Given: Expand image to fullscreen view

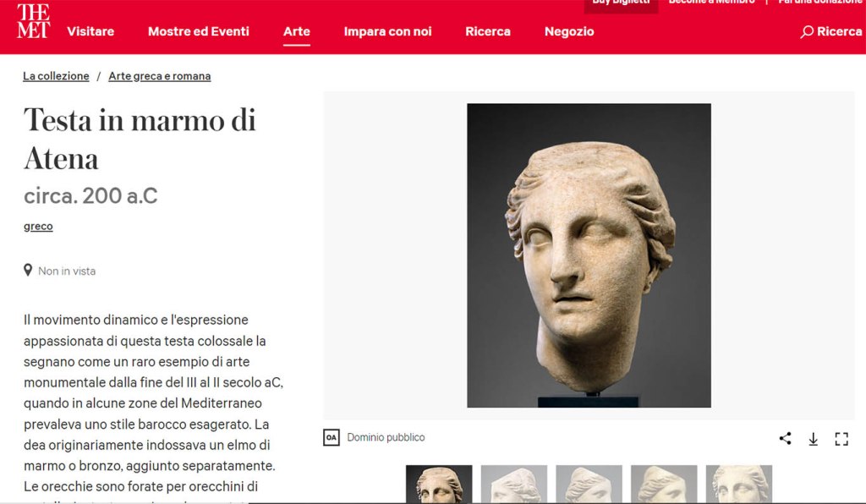Looking at the screenshot, I should click(x=841, y=439).
